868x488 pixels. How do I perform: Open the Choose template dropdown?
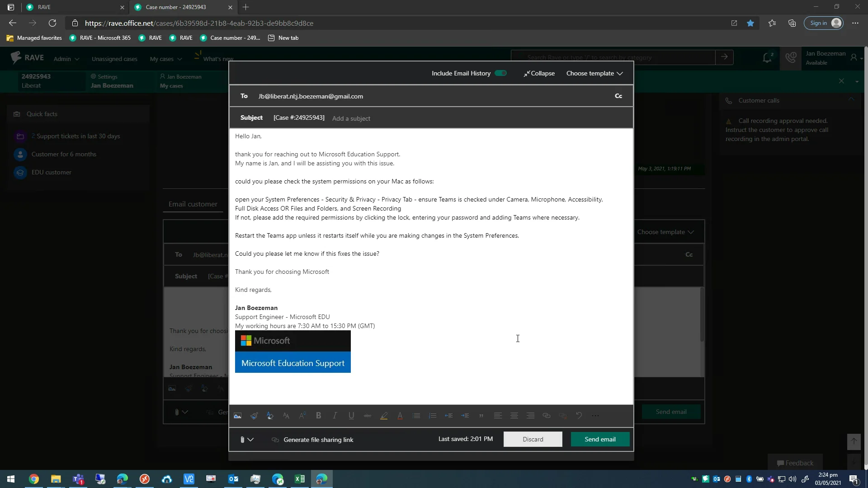594,73
